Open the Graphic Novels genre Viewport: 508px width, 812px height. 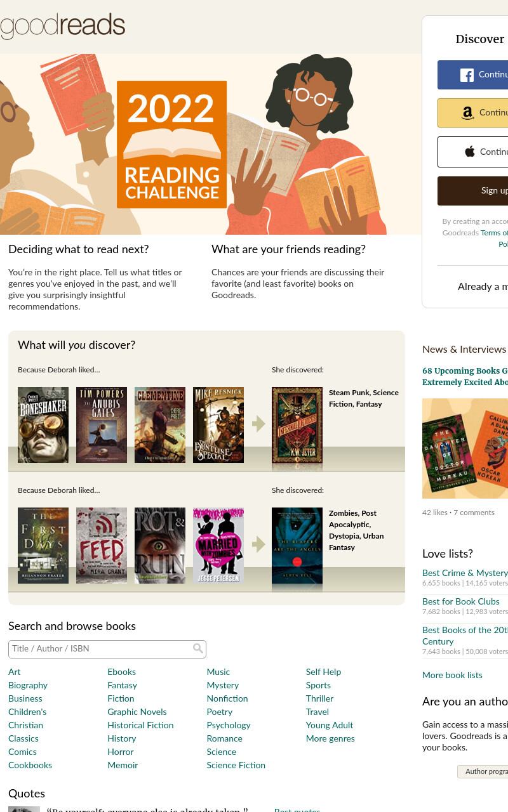(x=137, y=712)
